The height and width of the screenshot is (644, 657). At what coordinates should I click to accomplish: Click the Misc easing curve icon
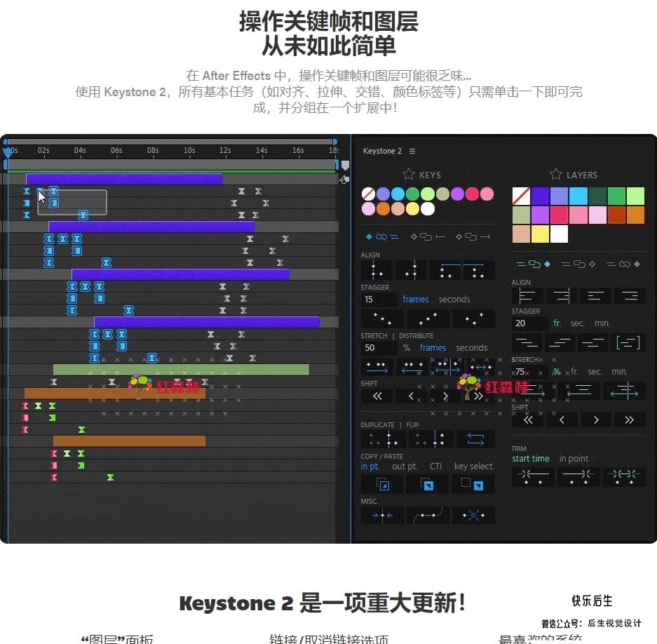pos(428,515)
